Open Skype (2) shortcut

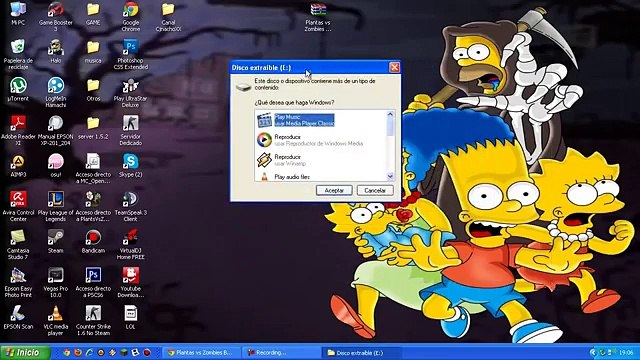coord(131,165)
